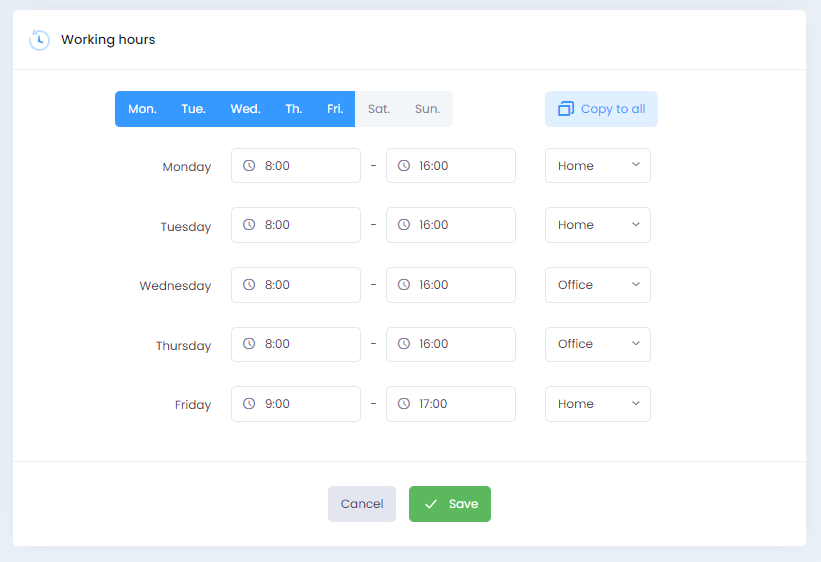Image resolution: width=821 pixels, height=562 pixels.
Task: Click clock icon in Wednesday end time
Action: [x=404, y=284]
